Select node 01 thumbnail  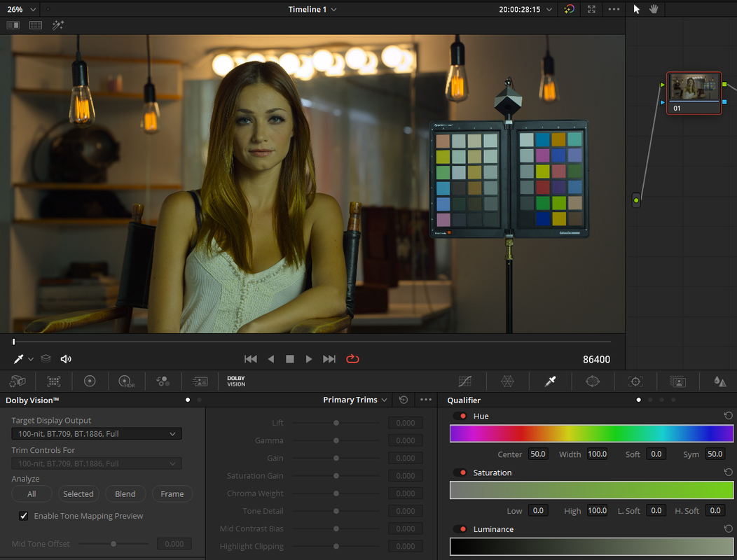694,93
